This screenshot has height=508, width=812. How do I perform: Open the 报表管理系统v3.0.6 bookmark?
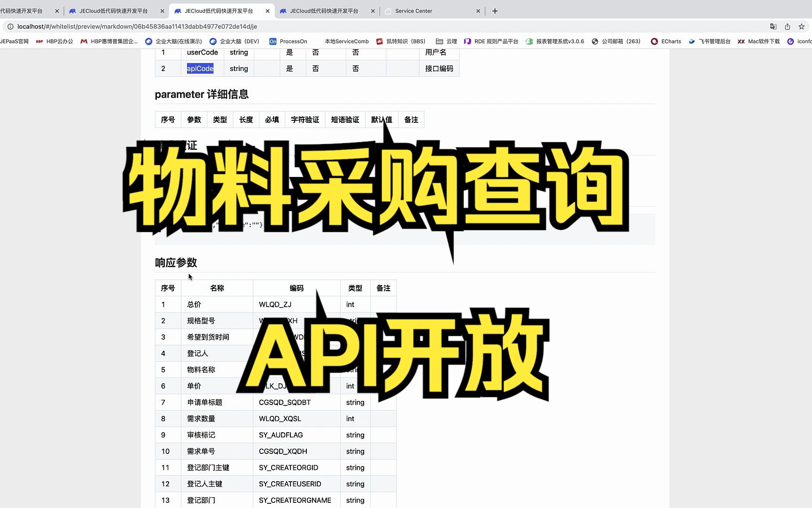555,41
